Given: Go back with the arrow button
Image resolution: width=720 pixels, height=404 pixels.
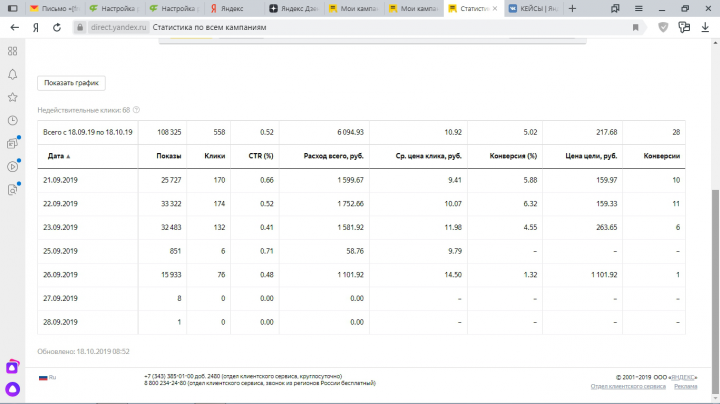Looking at the screenshot, I should [x=15, y=28].
